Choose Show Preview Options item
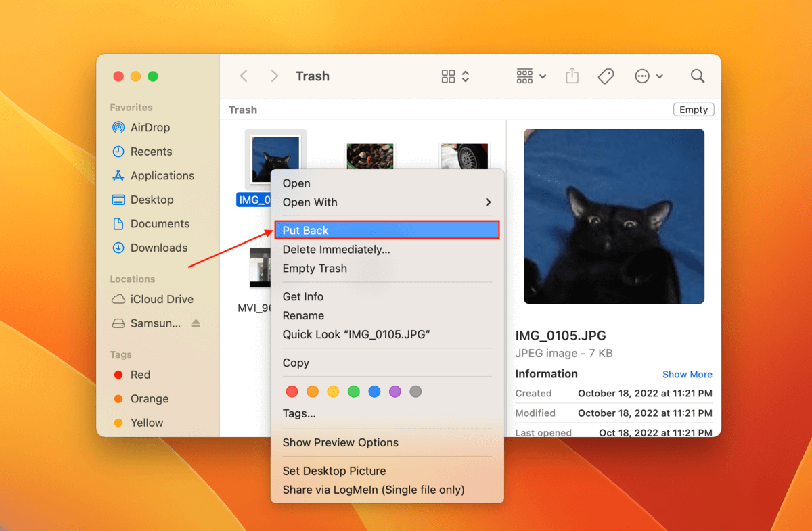812x531 pixels. (x=387, y=443)
